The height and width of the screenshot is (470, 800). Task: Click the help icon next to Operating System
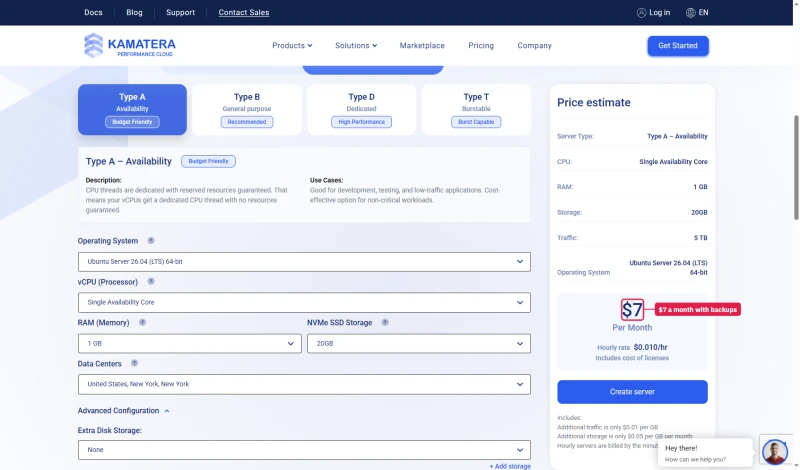[x=151, y=240]
